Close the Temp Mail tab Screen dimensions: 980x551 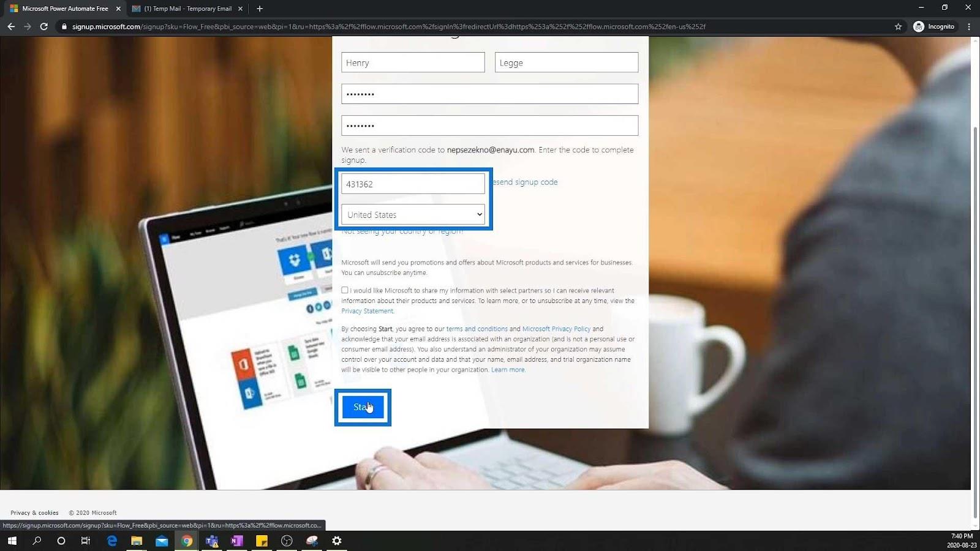(x=240, y=9)
